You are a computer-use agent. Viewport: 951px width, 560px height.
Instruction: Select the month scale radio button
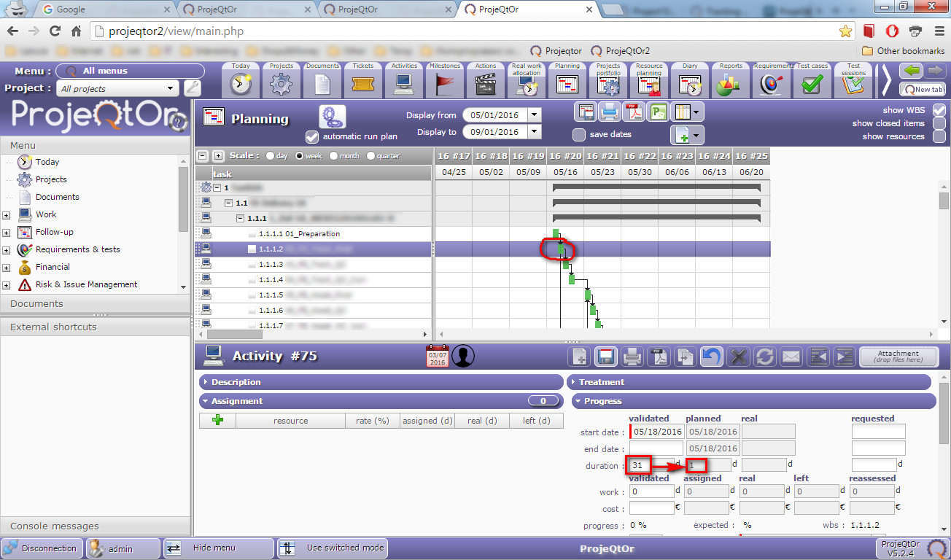[334, 156]
